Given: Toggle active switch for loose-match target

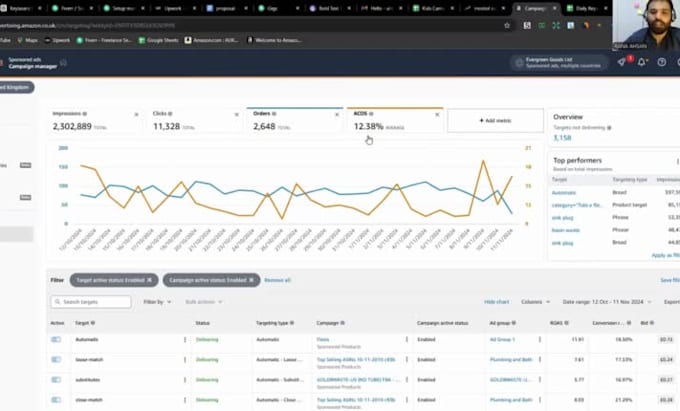Looking at the screenshot, I should (56, 359).
